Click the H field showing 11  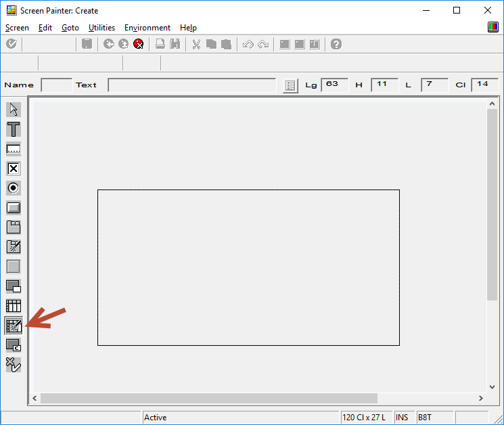coord(384,85)
